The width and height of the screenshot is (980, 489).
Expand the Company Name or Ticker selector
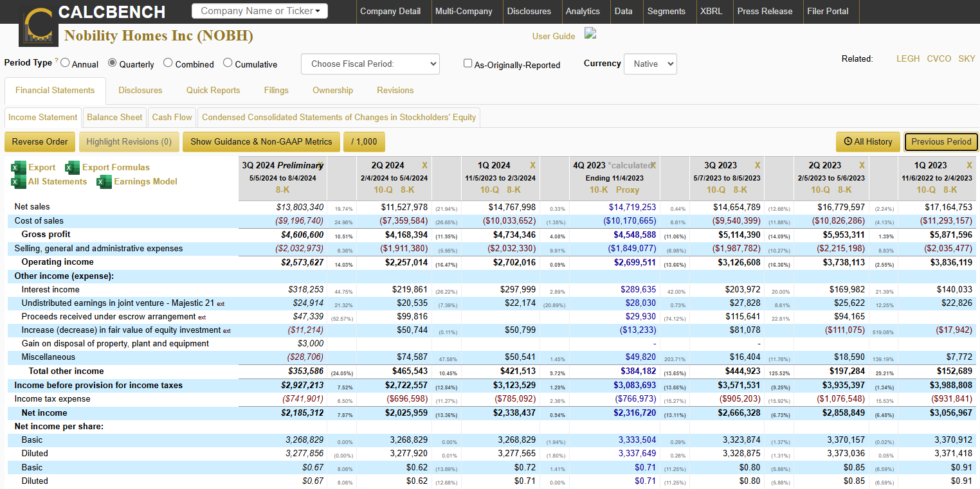(x=260, y=11)
